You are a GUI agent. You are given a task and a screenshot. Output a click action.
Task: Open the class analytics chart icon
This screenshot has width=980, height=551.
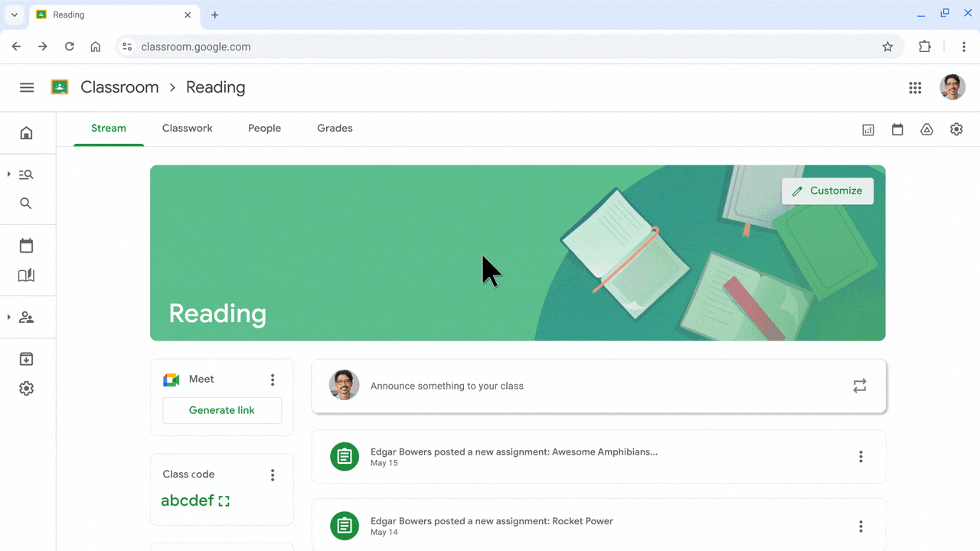[868, 130]
